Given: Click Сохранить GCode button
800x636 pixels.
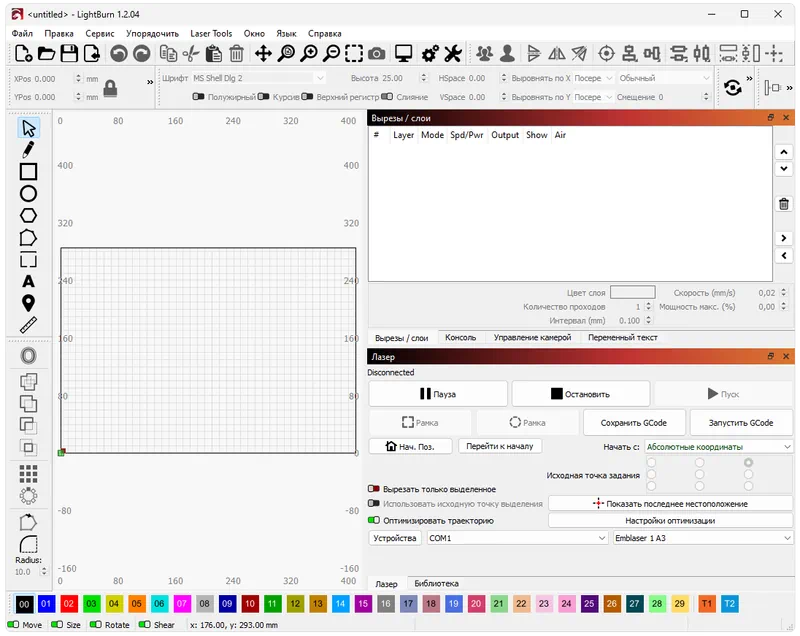Looking at the screenshot, I should 634,423.
